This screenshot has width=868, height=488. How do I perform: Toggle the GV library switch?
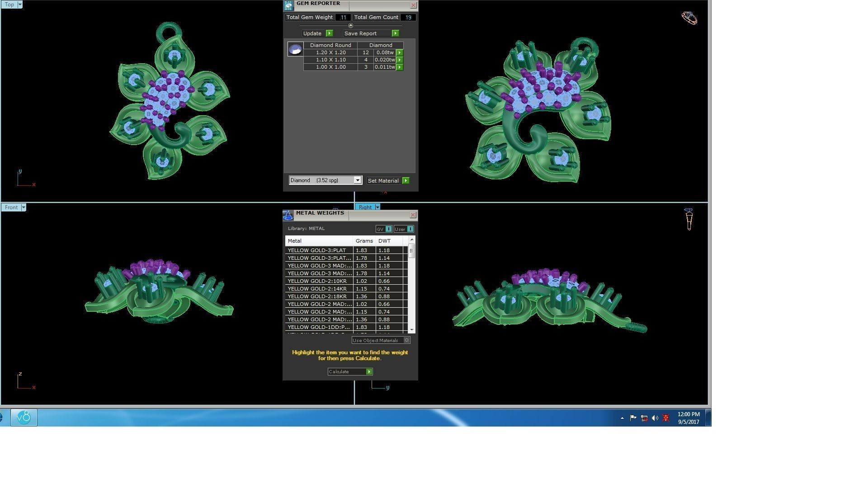tap(388, 229)
